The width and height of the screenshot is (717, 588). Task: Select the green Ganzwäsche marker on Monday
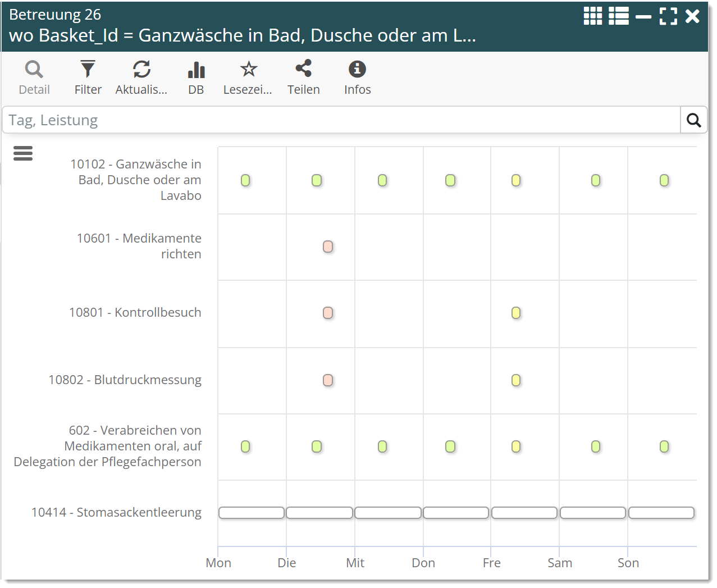(x=245, y=180)
